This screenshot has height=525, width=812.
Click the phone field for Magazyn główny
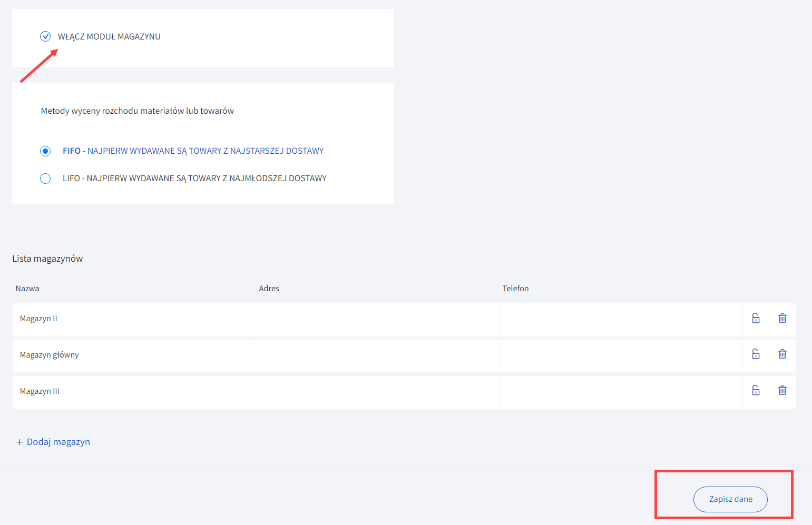[x=620, y=355]
